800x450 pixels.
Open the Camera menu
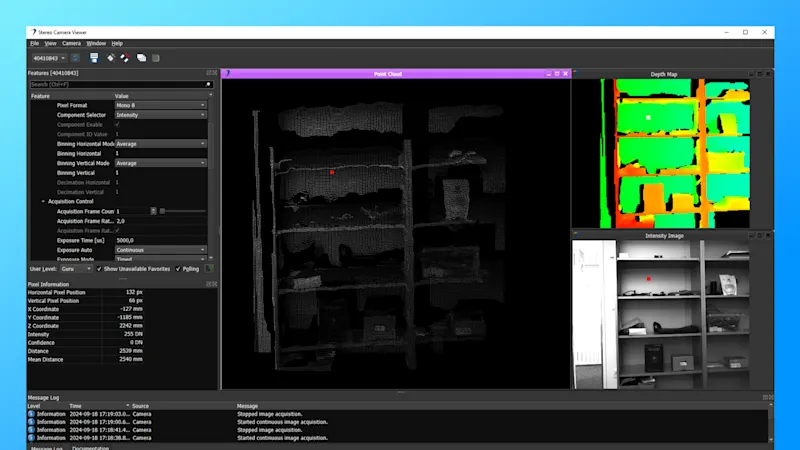coord(71,43)
